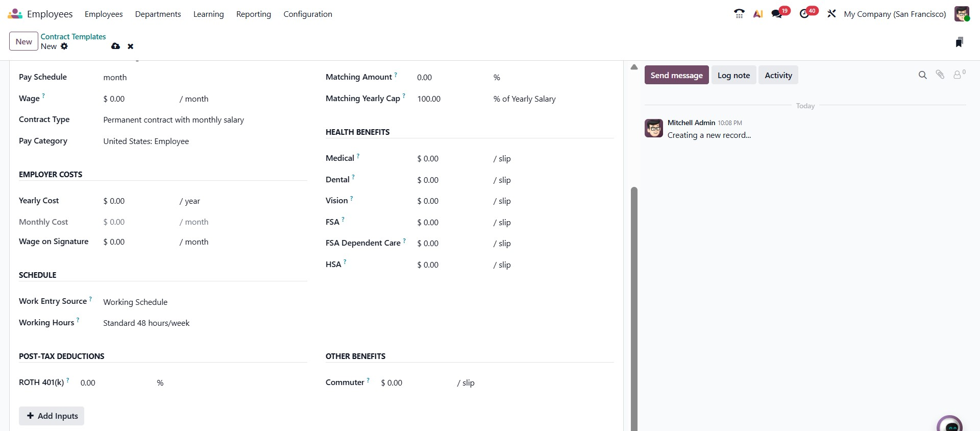
Task: Follow the Contract Templates breadcrumb link
Action: (73, 37)
